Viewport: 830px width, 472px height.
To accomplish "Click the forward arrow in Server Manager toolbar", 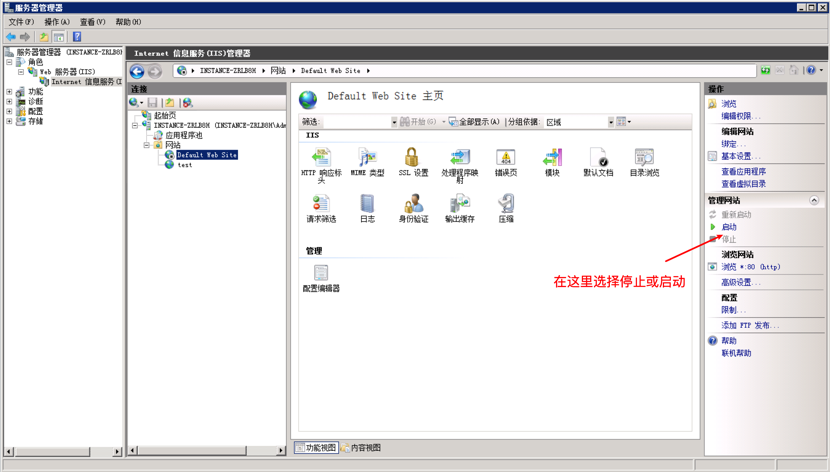I will tap(25, 37).
